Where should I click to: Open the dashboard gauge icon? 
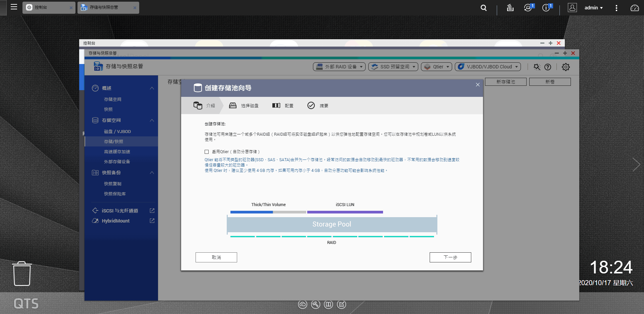click(x=635, y=8)
